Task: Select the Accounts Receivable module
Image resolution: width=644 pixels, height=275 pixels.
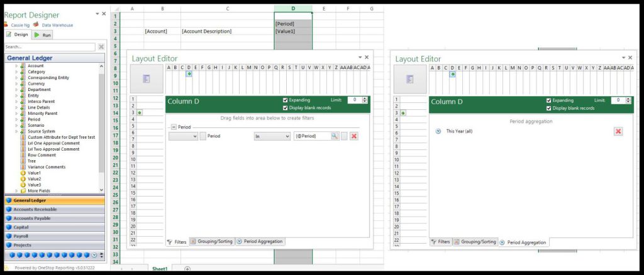Action: click(x=35, y=209)
